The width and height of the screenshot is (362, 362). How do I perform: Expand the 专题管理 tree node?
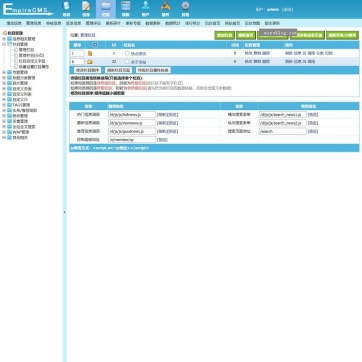tap(4, 72)
